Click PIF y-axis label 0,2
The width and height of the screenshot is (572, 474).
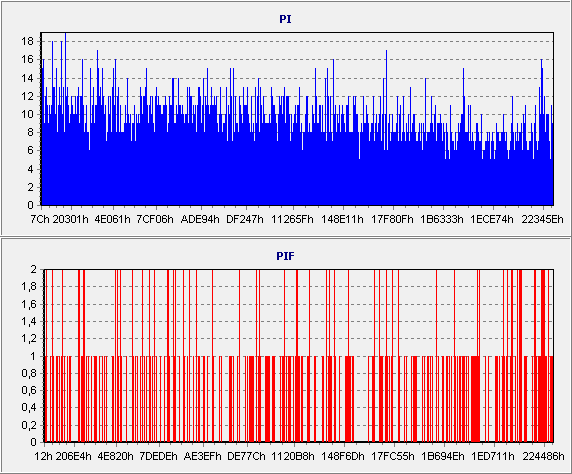[30, 425]
